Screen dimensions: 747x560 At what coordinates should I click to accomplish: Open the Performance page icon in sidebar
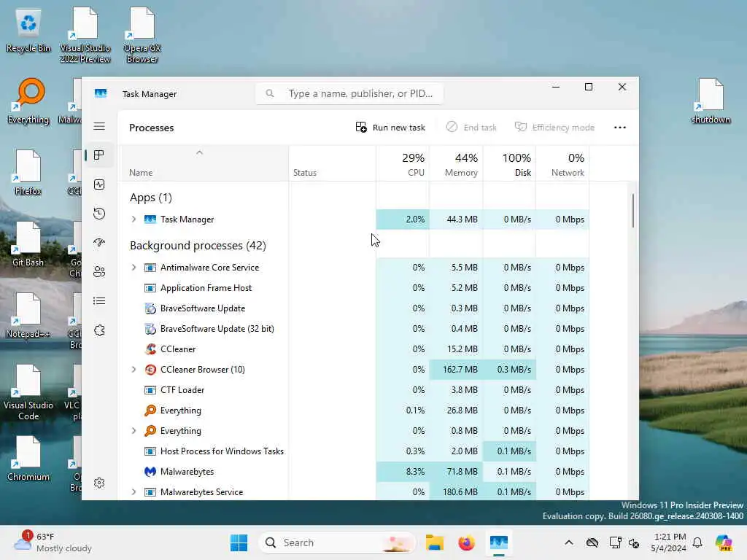pos(99,184)
